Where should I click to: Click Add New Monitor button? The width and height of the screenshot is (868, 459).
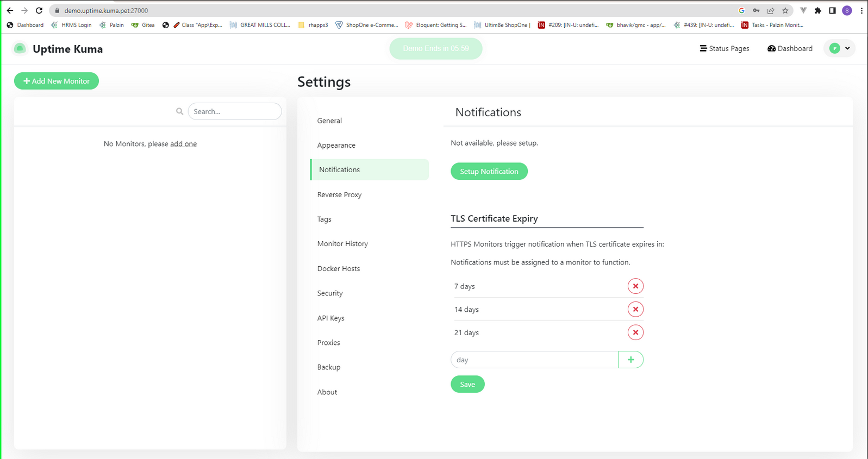point(57,81)
